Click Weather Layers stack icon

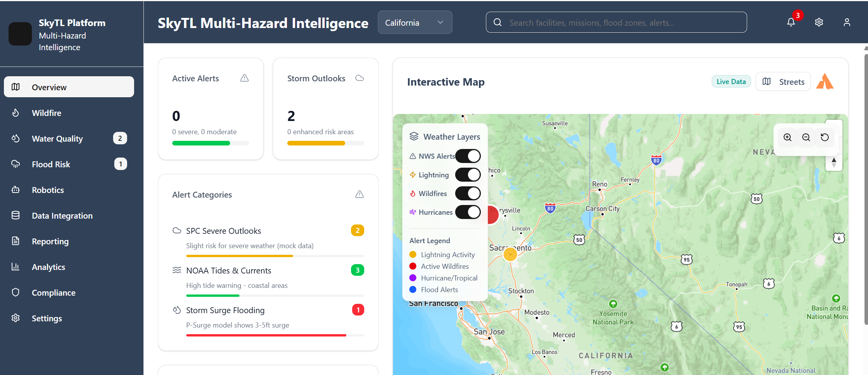[414, 136]
